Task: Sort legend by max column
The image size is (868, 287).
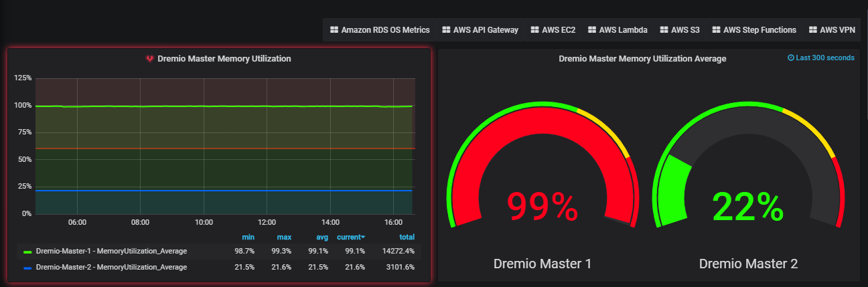Action: [x=284, y=237]
